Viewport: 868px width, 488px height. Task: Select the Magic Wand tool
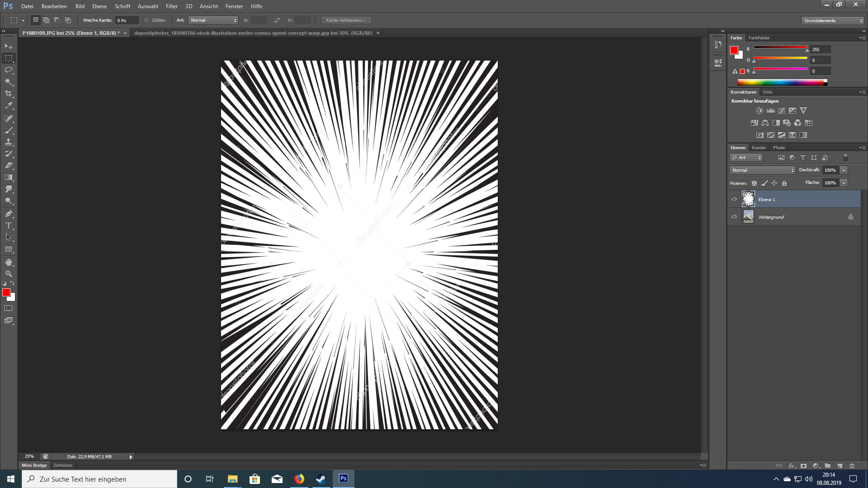9,82
